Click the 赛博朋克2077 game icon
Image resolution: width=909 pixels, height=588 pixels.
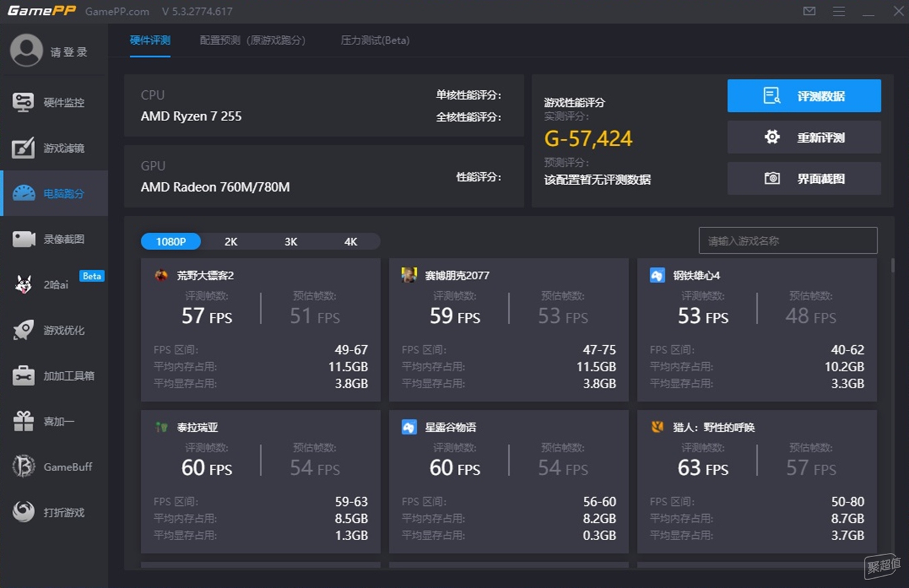pyautogui.click(x=409, y=275)
